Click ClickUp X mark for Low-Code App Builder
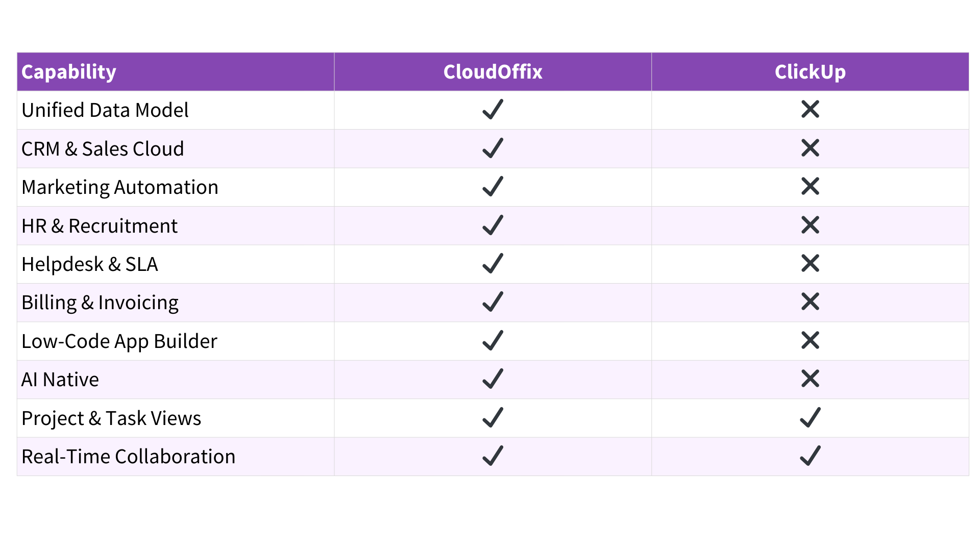 click(810, 341)
